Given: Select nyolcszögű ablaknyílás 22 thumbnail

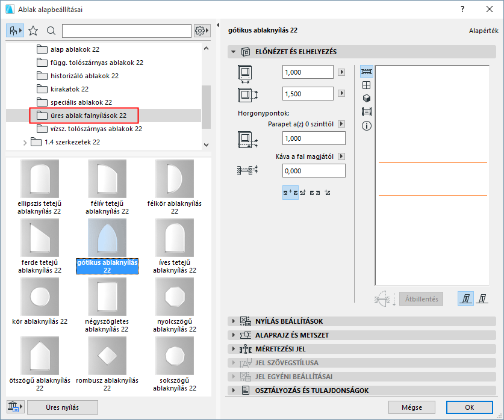Looking at the screenshot, I should tap(175, 297).
